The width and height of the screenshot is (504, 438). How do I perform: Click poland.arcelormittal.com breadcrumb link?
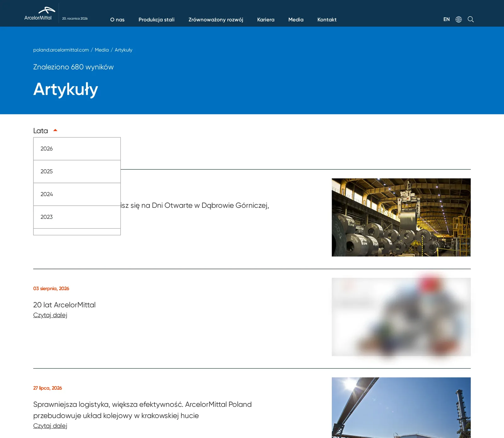pos(61,50)
